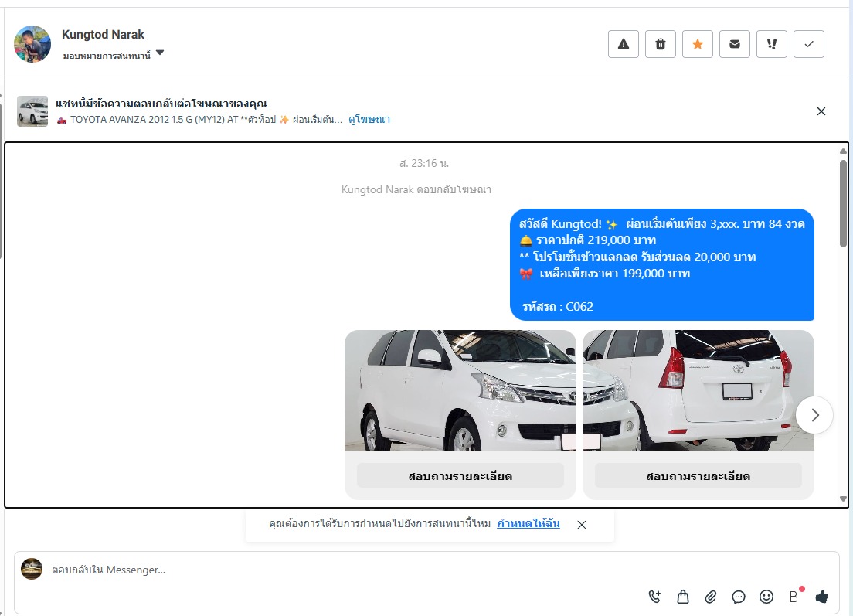
Task: Toggle the orange star follow-up marker
Action: tap(698, 44)
